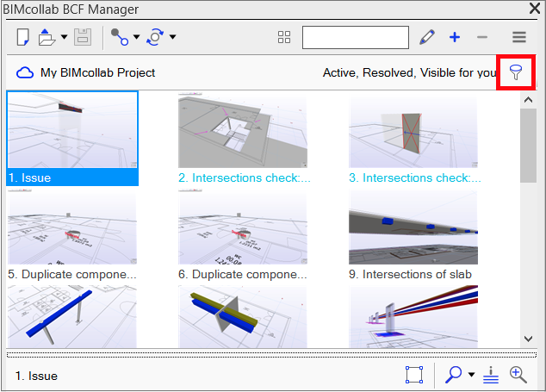Open thumbnail of issue 2 intersections check
546x392 pixels.
243,130
